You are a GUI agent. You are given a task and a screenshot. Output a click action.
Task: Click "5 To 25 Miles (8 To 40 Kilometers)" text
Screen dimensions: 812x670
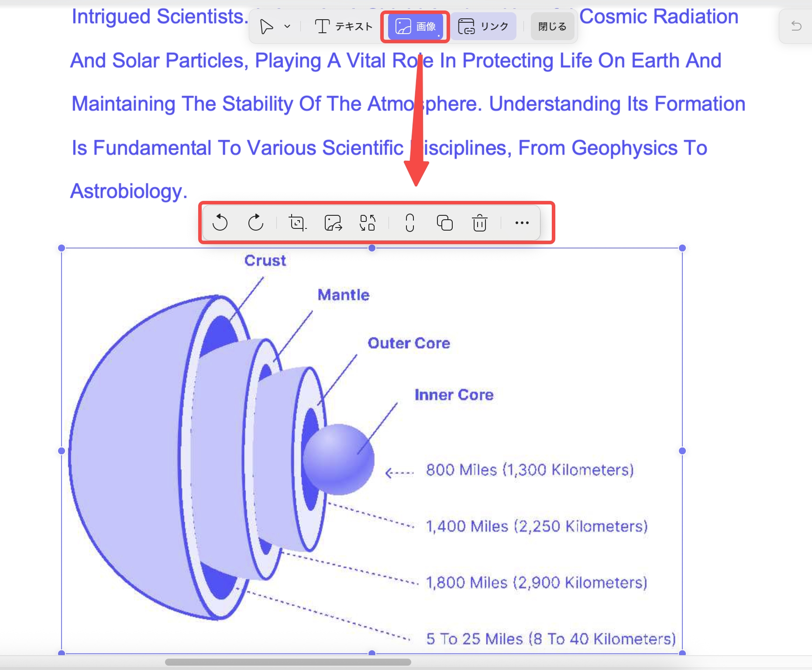click(551, 639)
